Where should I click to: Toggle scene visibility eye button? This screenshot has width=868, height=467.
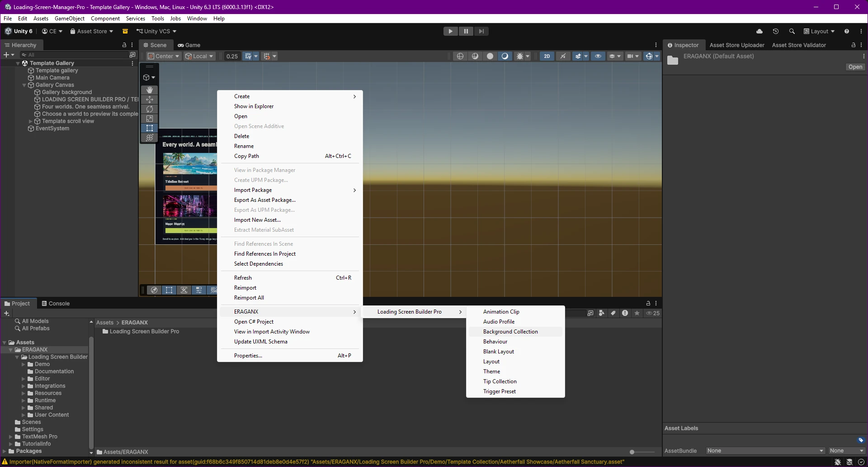(598, 56)
